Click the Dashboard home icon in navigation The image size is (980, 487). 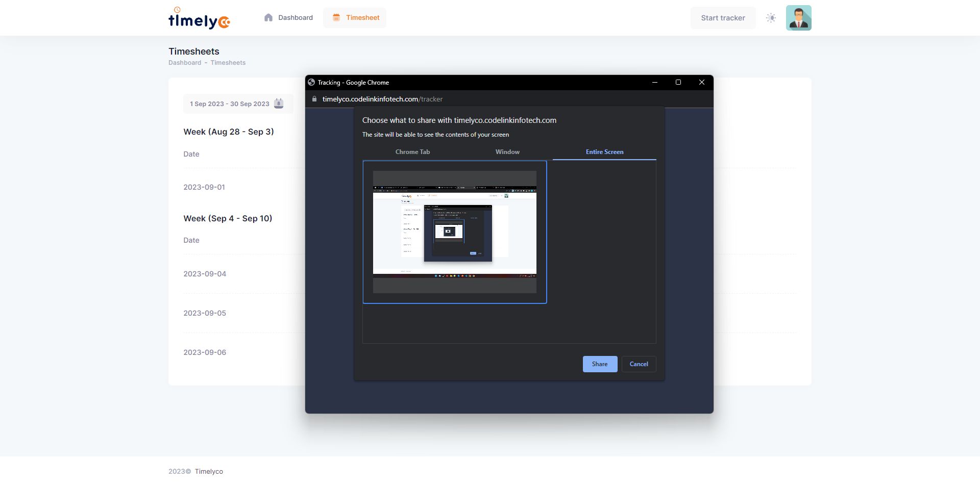point(268,18)
